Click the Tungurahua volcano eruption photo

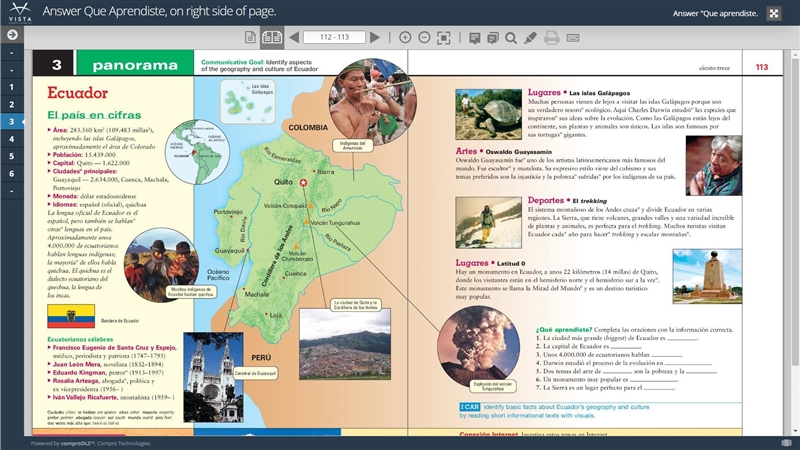479,346
